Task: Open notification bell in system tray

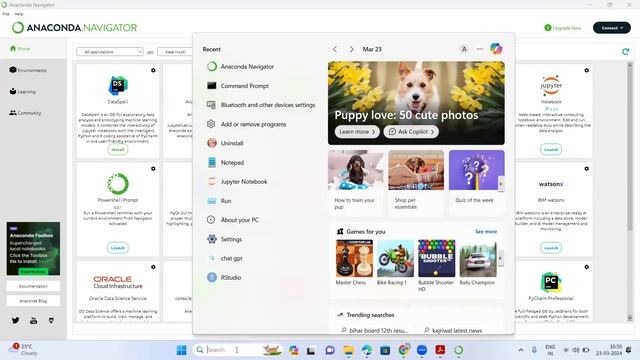Action: point(629,350)
